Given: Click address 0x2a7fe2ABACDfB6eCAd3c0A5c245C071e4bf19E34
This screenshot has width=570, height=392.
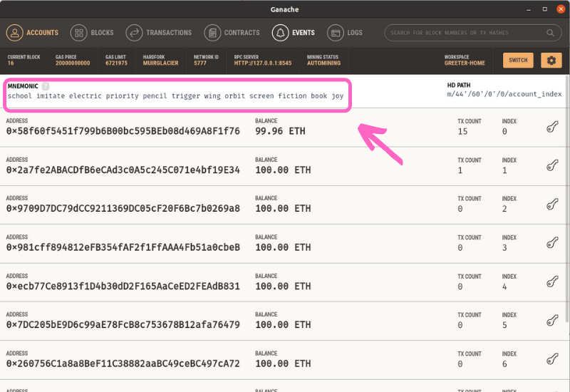Looking at the screenshot, I should 123,170.
